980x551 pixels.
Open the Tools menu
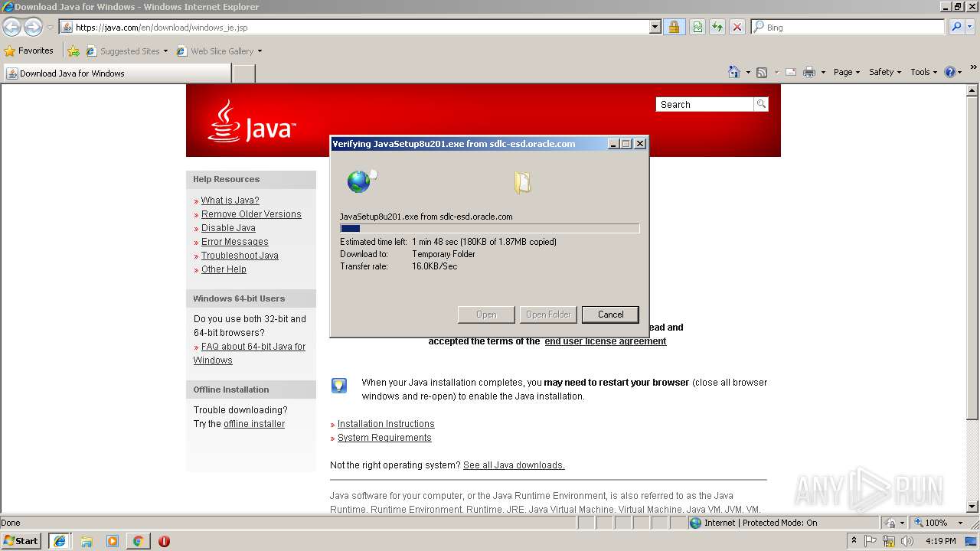click(x=924, y=72)
